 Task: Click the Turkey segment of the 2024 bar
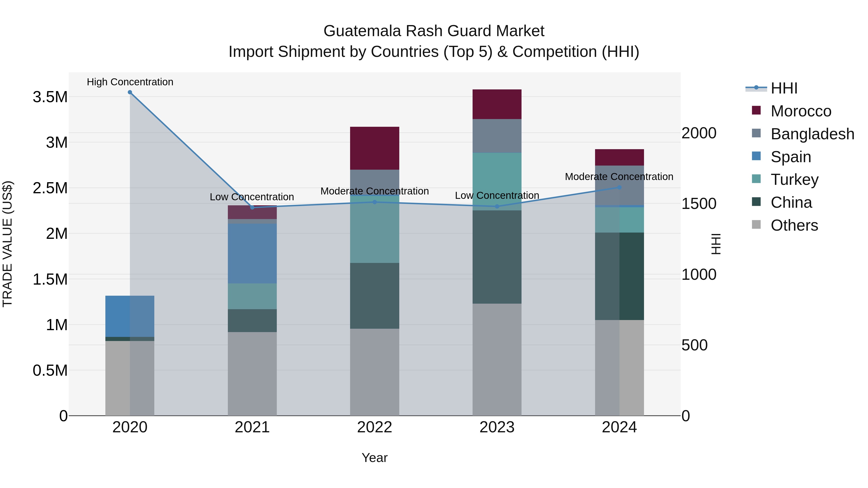[x=619, y=220]
